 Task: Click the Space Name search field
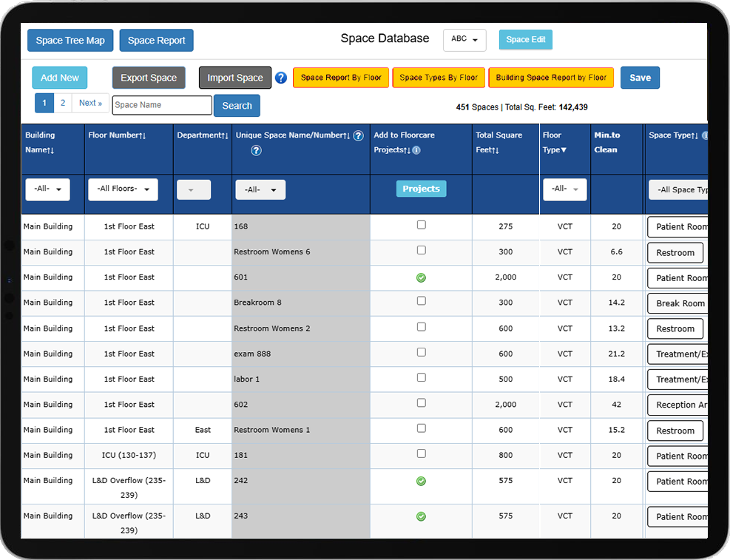click(x=162, y=105)
